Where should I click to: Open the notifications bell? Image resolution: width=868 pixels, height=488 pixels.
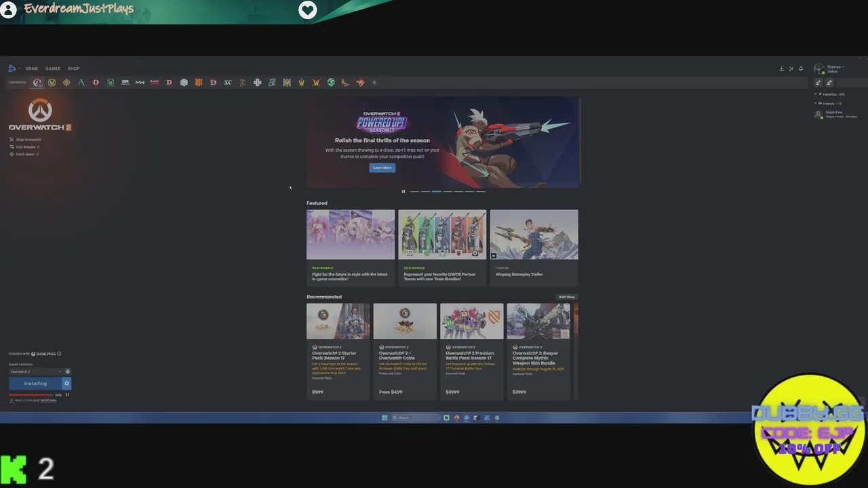(x=800, y=68)
